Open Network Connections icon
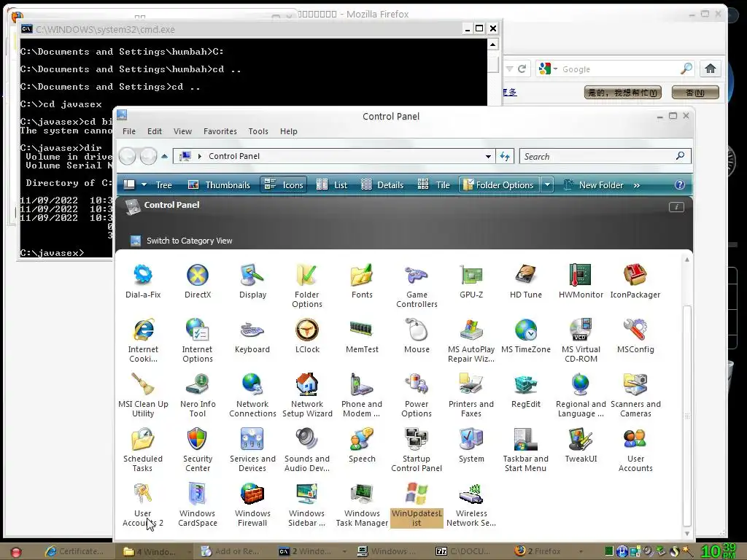The height and width of the screenshot is (560, 747). (x=252, y=395)
